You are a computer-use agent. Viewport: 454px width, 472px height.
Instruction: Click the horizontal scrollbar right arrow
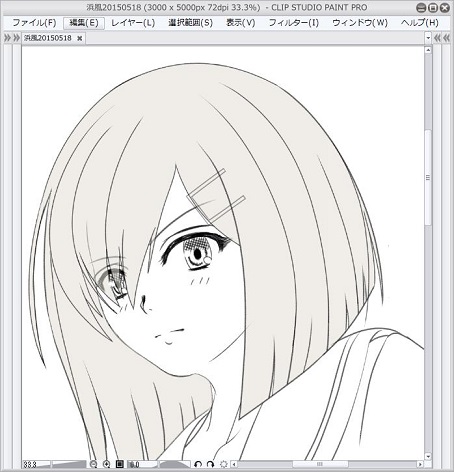420,464
